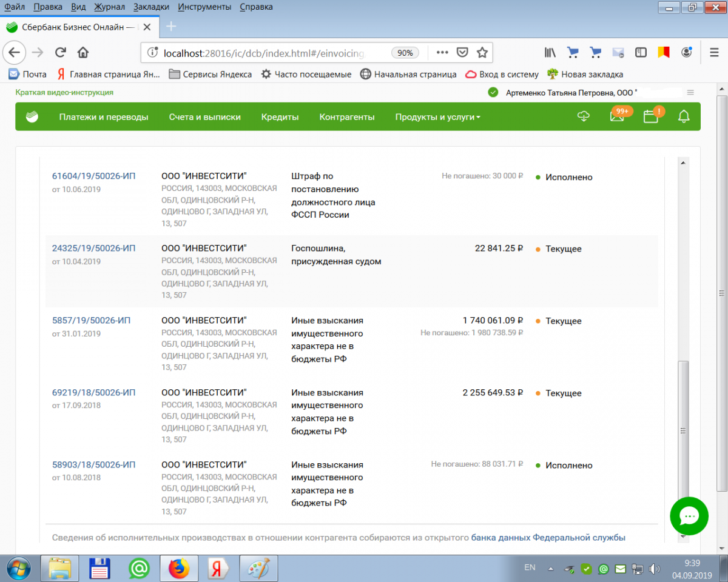Click the amount 22 841.25 ₽
Image resolution: width=728 pixels, height=582 pixels.
[499, 249]
